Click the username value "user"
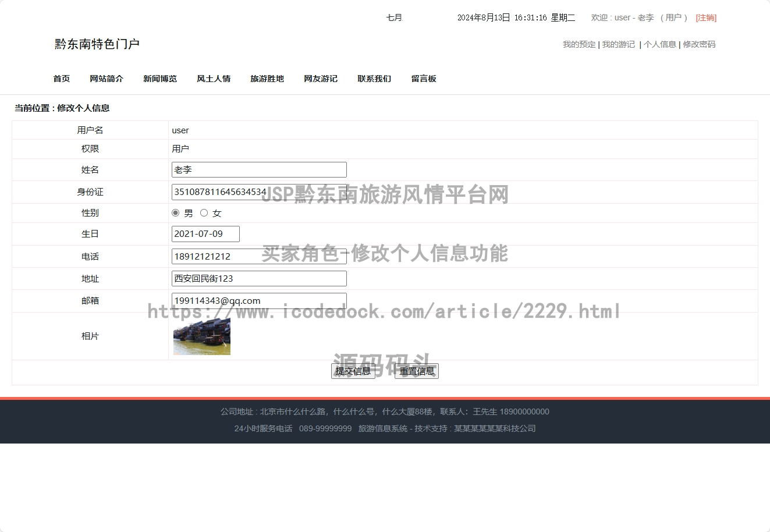This screenshot has height=532, width=770. 180,130
